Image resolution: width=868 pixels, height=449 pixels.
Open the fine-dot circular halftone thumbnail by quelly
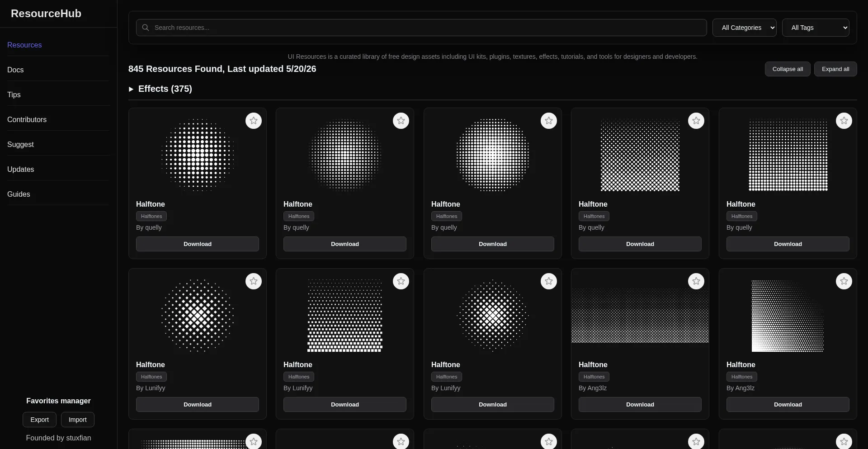pyautogui.click(x=345, y=155)
